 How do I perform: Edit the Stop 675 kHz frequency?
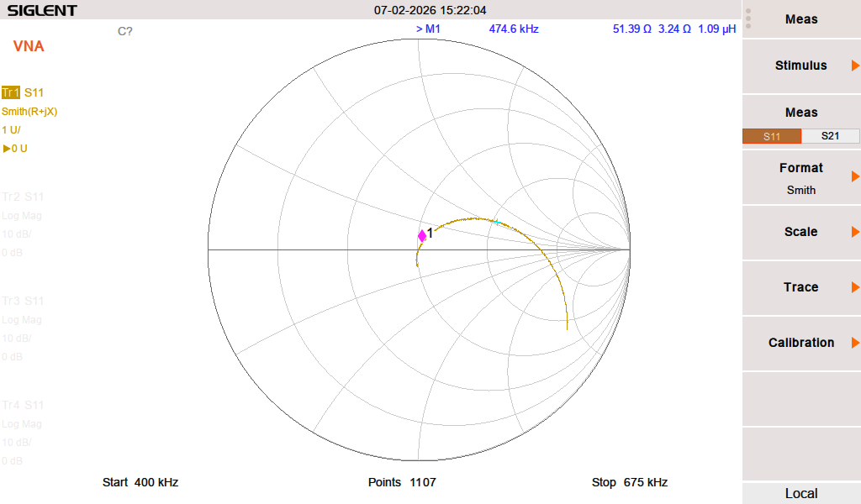point(630,482)
